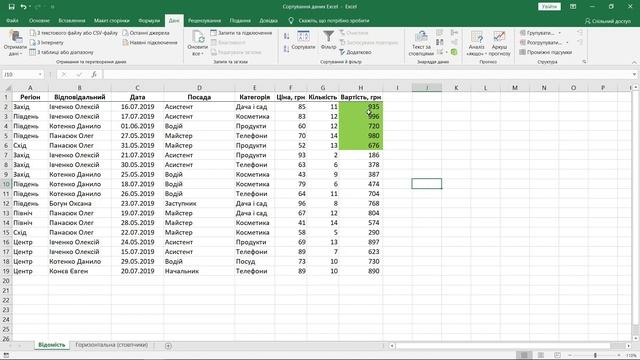Click the Увійти sign-in button
The image size is (640, 360).
549,7
